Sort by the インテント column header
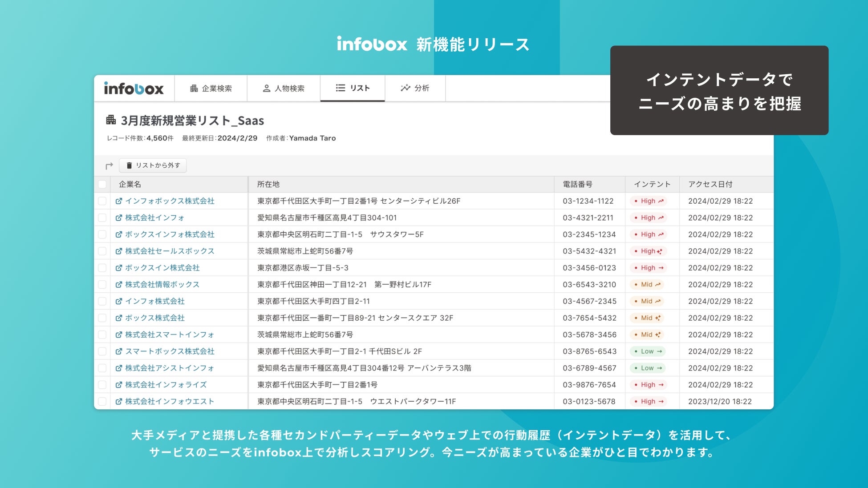 click(652, 184)
